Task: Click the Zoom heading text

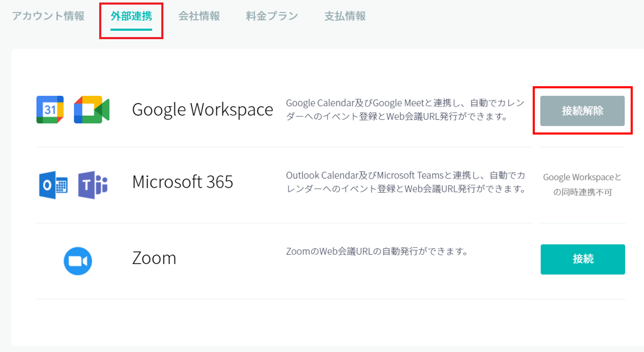Action: point(154,258)
